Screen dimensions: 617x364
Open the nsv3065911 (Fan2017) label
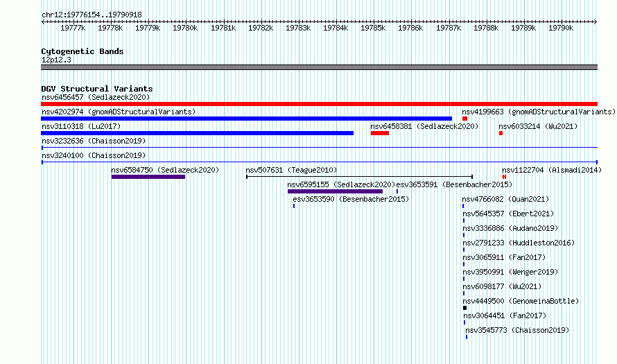(x=504, y=257)
